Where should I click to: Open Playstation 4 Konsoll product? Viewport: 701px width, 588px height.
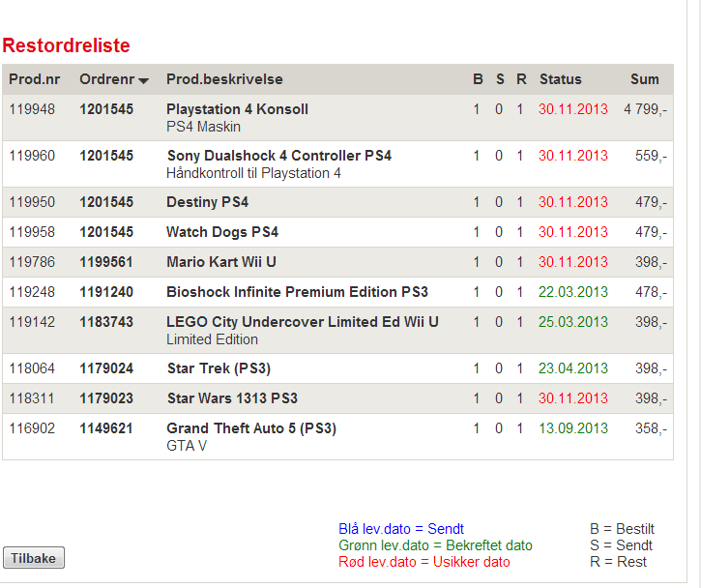click(x=237, y=109)
